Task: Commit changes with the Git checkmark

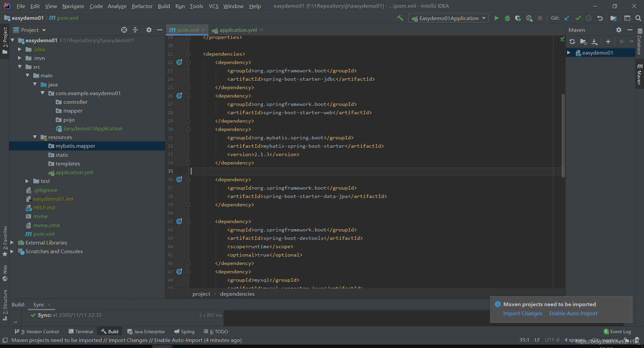Action: click(578, 18)
